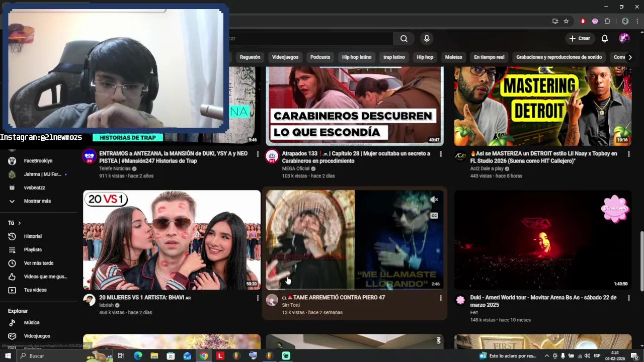This screenshot has height=362, width=644.
Task: Open Videos que me gustan in sidebar
Action: [x=45, y=277]
